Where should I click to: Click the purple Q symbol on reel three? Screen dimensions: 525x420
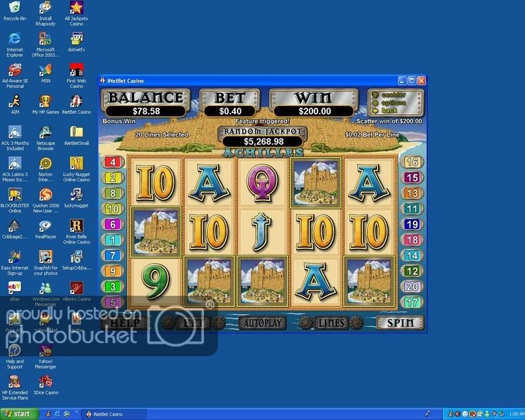pyautogui.click(x=262, y=183)
